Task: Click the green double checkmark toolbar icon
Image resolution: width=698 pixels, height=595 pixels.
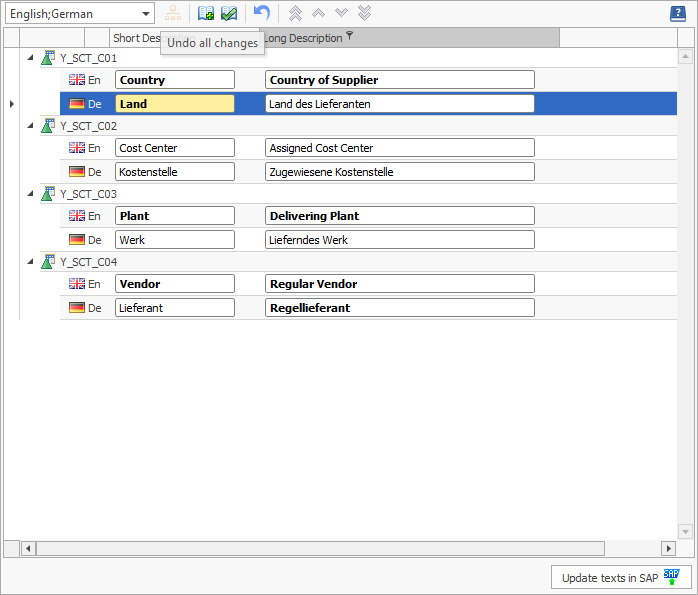Action: (229, 13)
